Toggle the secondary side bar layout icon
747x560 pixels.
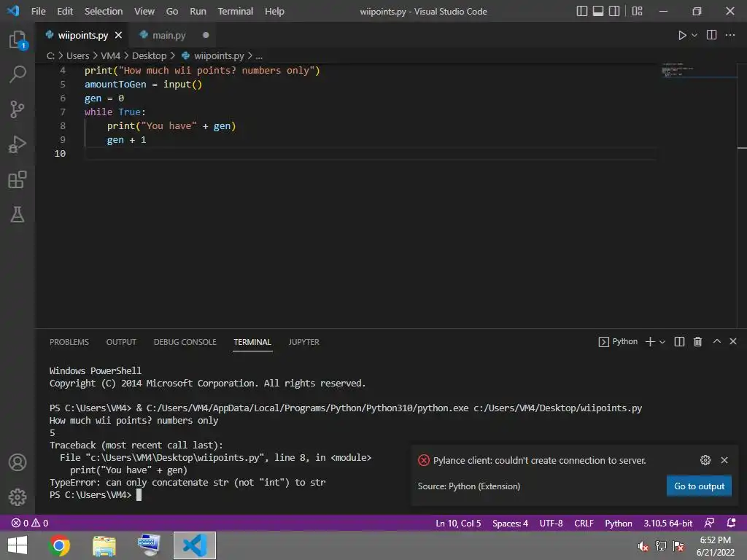pyautogui.click(x=614, y=11)
